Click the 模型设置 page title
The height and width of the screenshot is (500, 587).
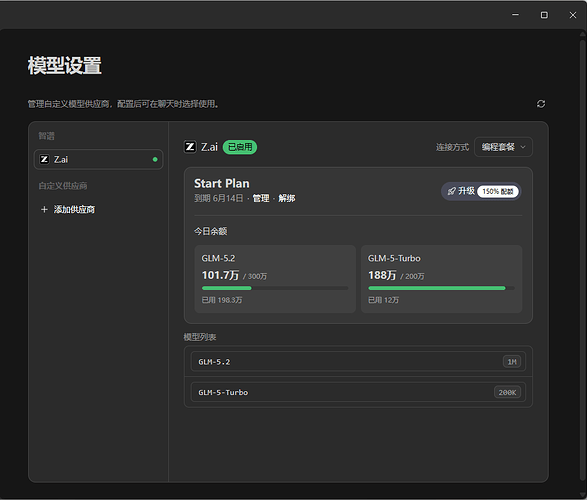(x=64, y=66)
